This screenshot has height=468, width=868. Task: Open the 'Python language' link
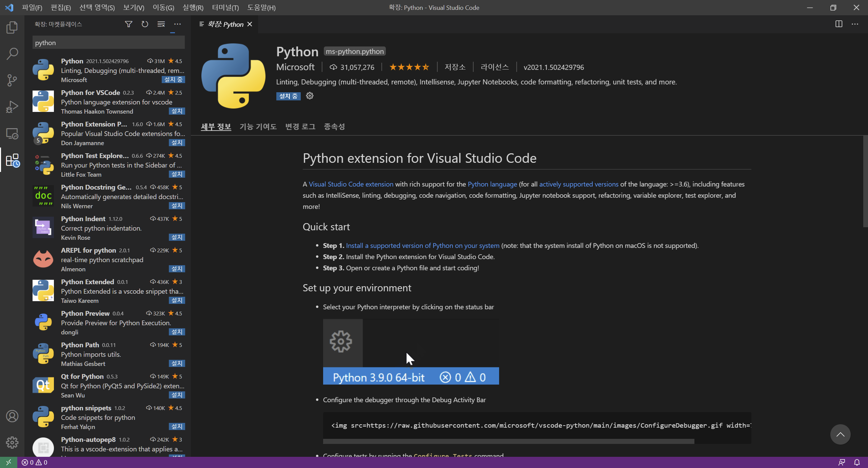pos(492,184)
